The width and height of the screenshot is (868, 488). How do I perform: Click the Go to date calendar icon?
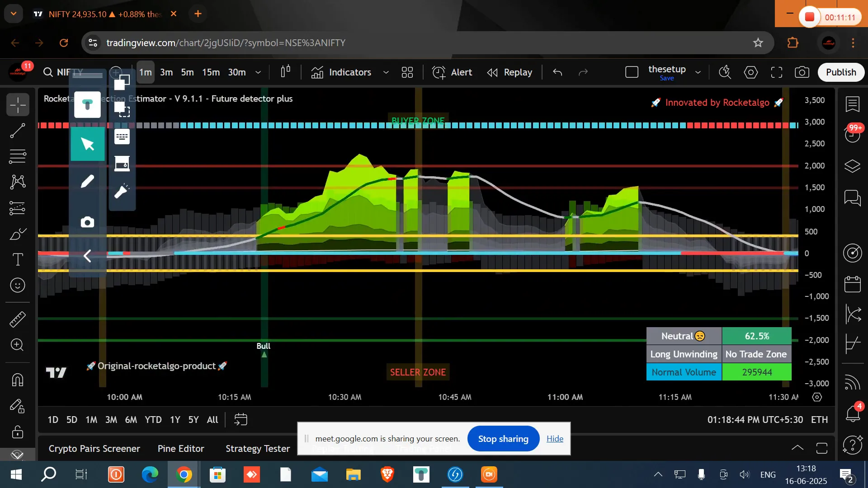pos(241,420)
